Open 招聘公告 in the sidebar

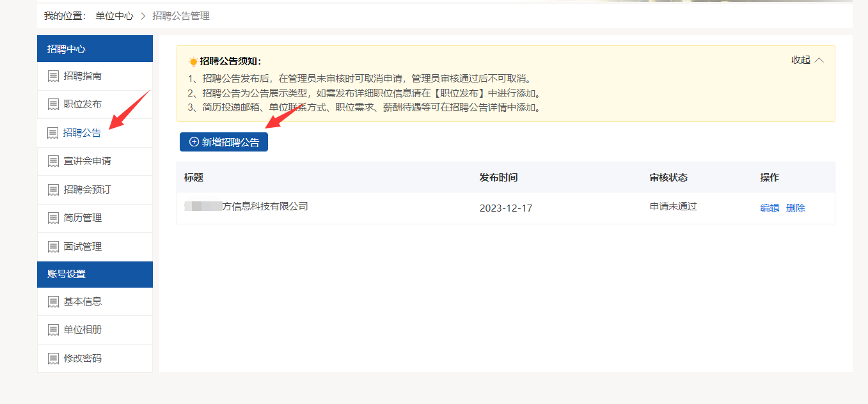82,133
